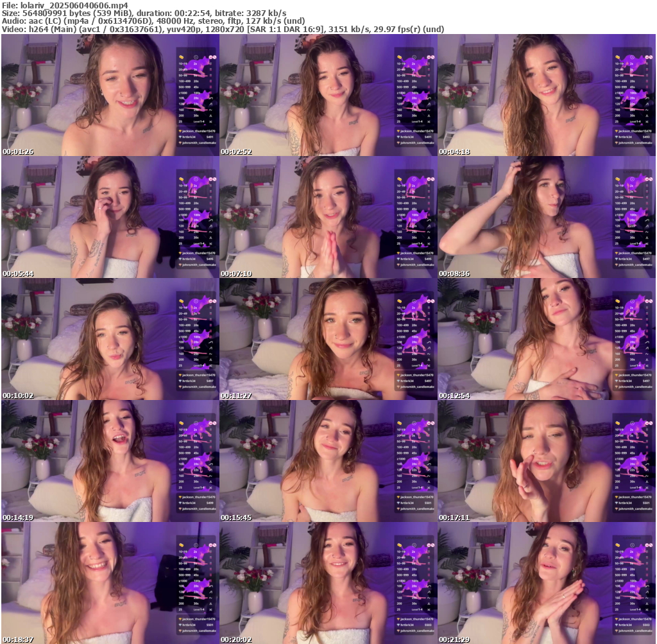
Task: Open the thumbnail at 00:21:29
Action: 547,583
